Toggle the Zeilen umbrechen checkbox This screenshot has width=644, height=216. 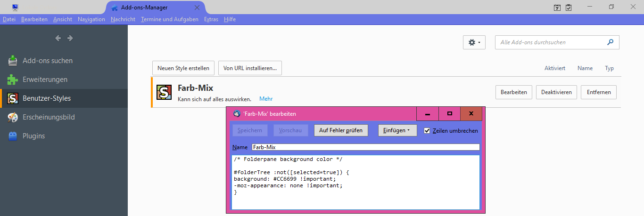click(427, 130)
